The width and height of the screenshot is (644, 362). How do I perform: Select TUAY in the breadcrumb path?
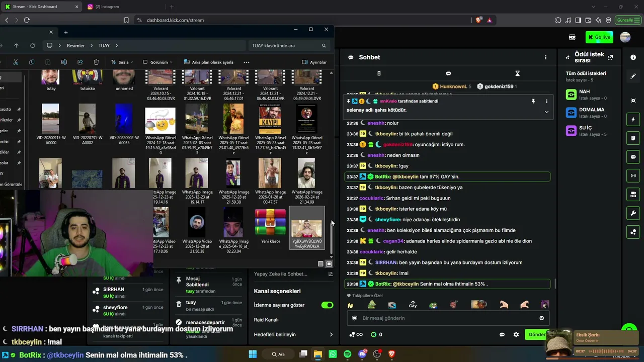104,46
